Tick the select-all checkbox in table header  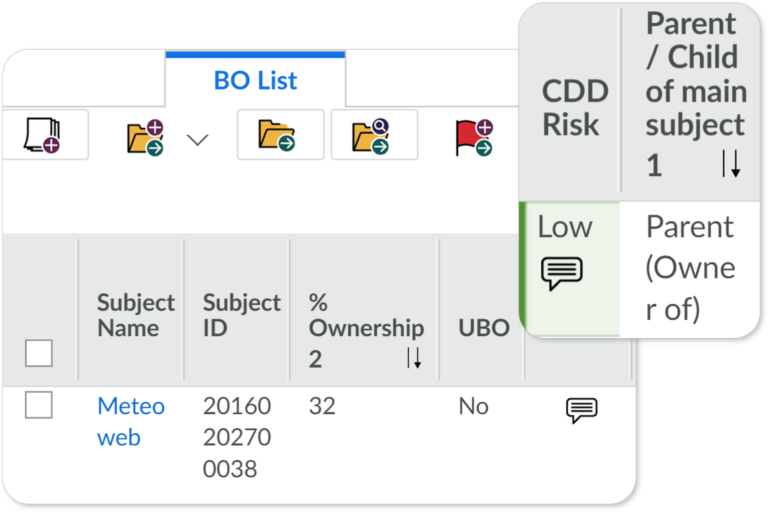pos(39,353)
